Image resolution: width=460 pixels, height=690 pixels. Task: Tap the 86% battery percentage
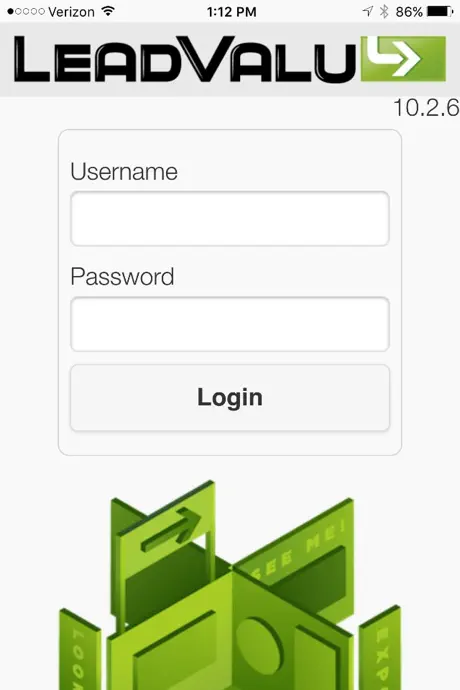tap(409, 12)
